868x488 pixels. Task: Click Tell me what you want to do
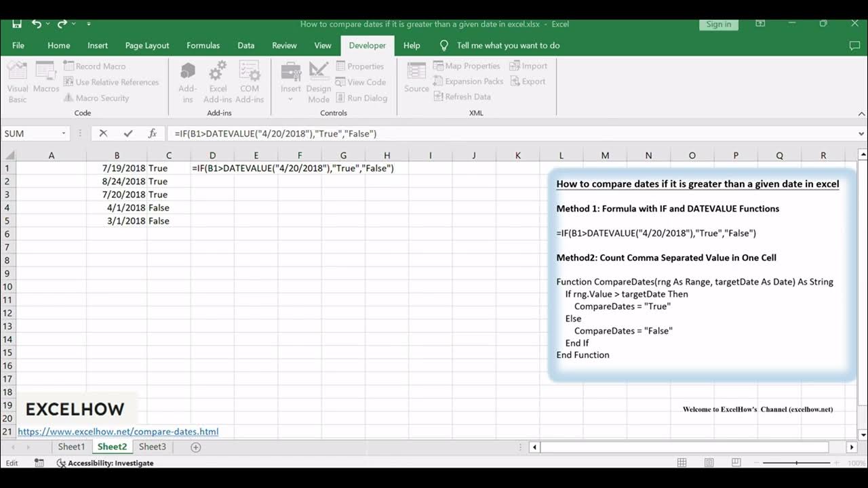click(500, 45)
